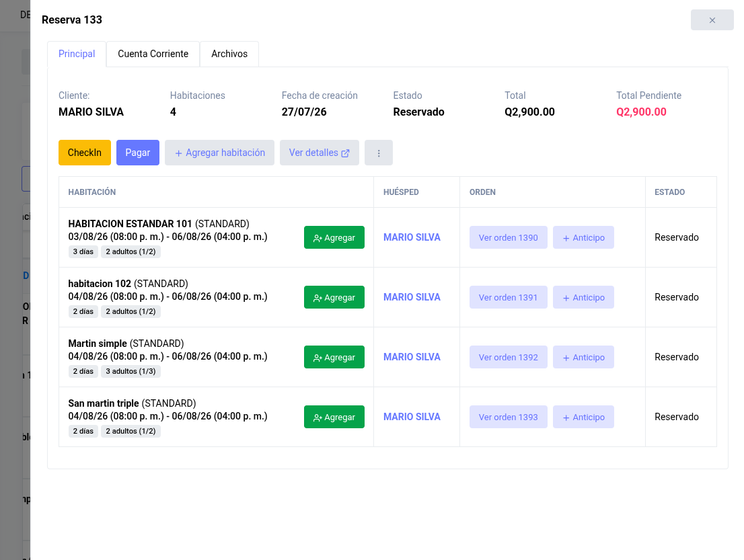Click the creation date 27/07/26
This screenshot has height=560, width=744.
[x=304, y=112]
